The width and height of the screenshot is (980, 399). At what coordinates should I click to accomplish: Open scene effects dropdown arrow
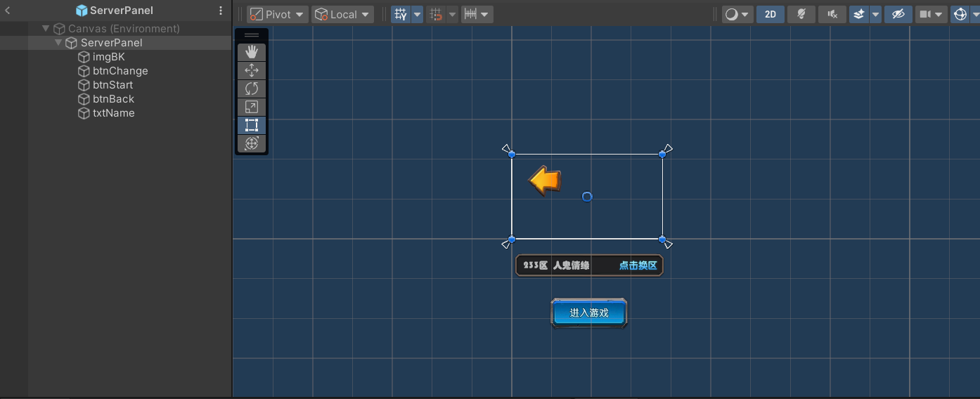[875, 14]
